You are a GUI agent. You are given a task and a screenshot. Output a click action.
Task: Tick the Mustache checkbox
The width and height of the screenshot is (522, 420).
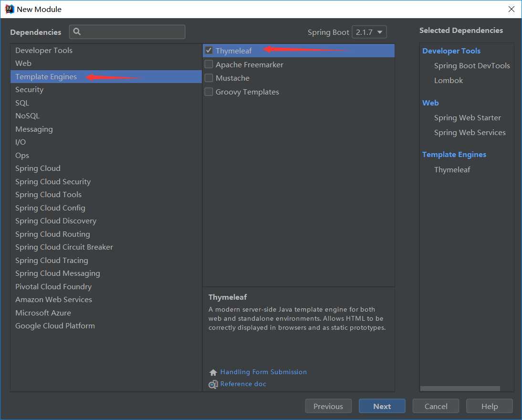(209, 78)
